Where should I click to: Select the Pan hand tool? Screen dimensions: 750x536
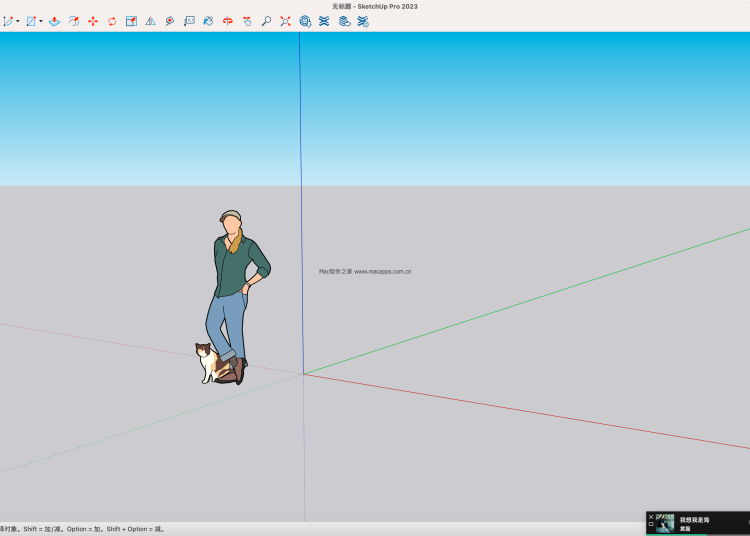point(247,21)
